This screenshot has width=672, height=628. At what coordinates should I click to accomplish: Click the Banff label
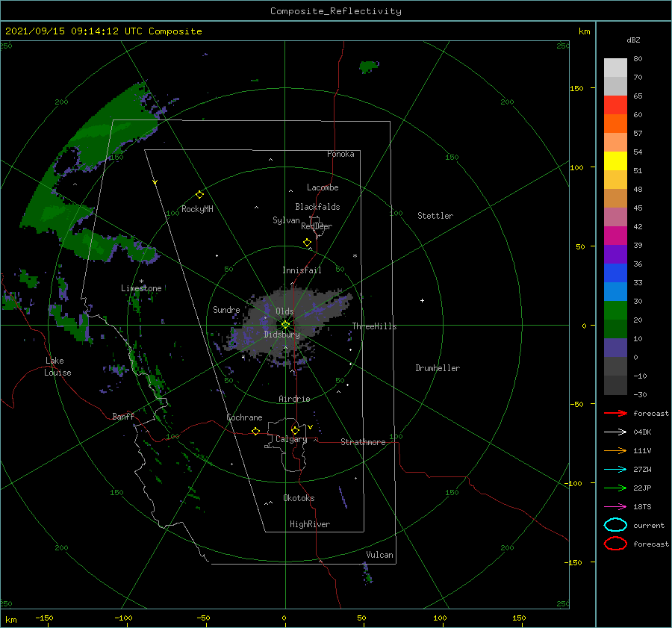pyautogui.click(x=123, y=416)
